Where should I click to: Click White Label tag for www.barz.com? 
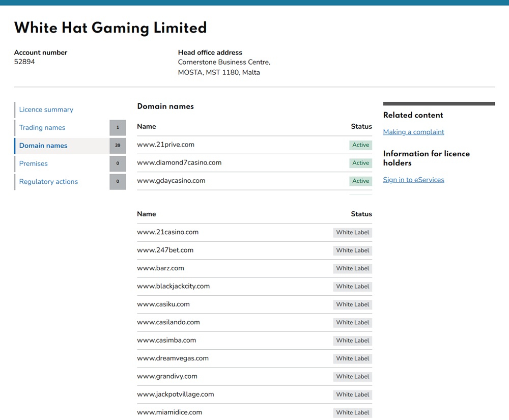(353, 268)
